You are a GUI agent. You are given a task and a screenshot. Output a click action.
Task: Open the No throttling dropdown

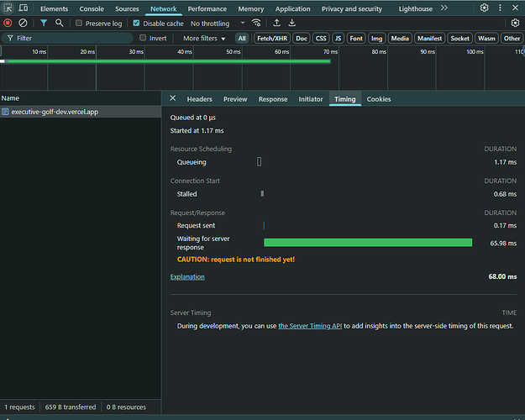[218, 24]
